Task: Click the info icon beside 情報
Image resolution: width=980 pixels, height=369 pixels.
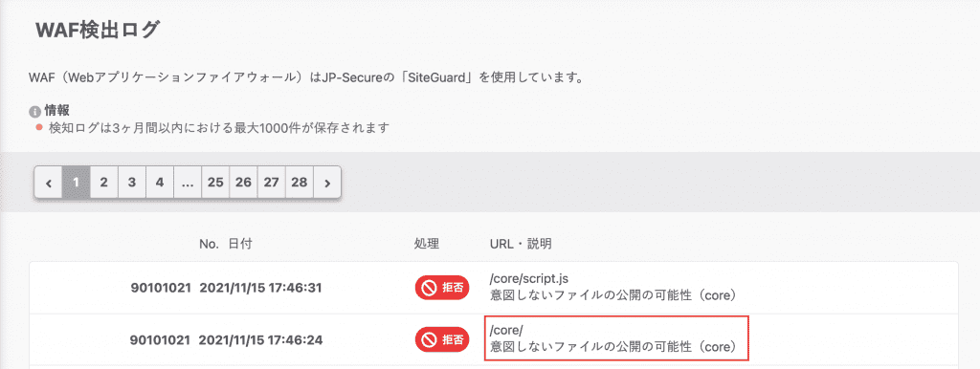Action: (34, 113)
